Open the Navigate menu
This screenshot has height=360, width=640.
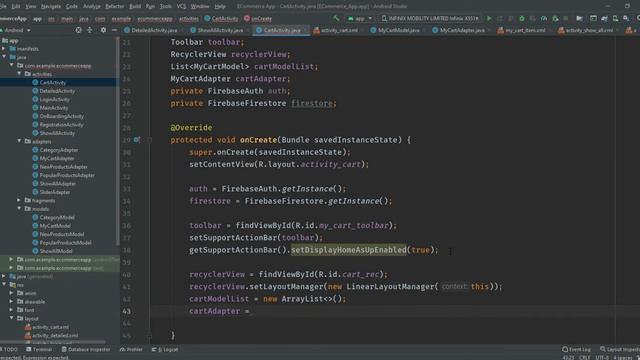[51, 6]
